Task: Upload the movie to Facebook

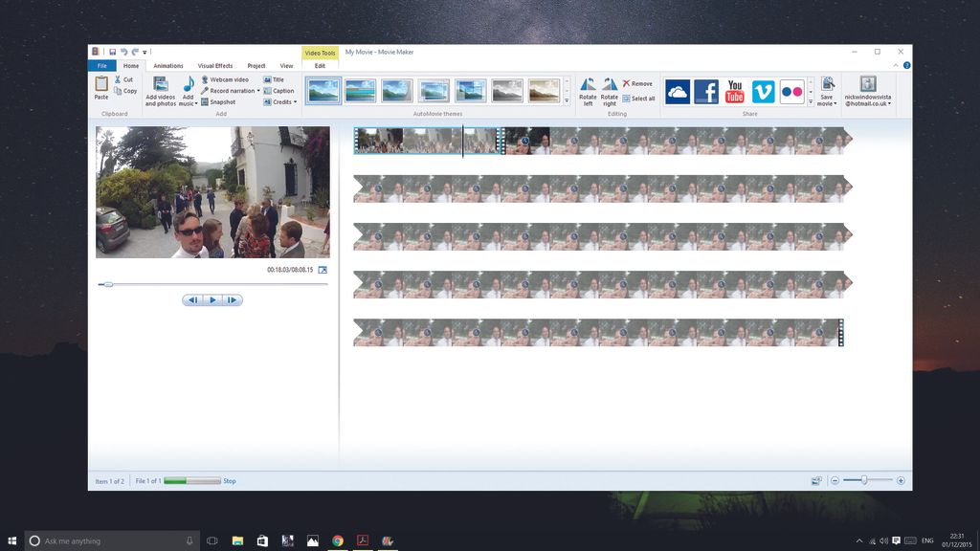Action: point(707,91)
